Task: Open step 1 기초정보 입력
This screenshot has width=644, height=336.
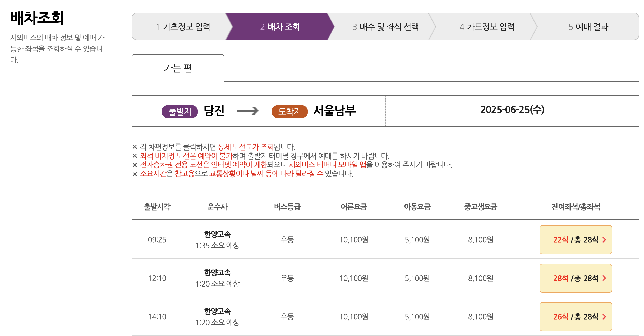Action: point(185,26)
